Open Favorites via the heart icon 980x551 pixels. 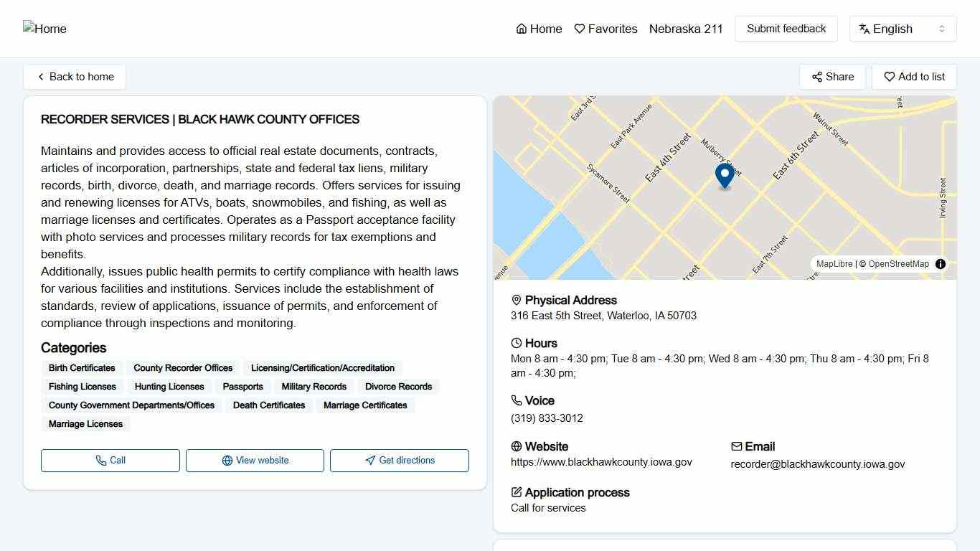[x=580, y=29]
